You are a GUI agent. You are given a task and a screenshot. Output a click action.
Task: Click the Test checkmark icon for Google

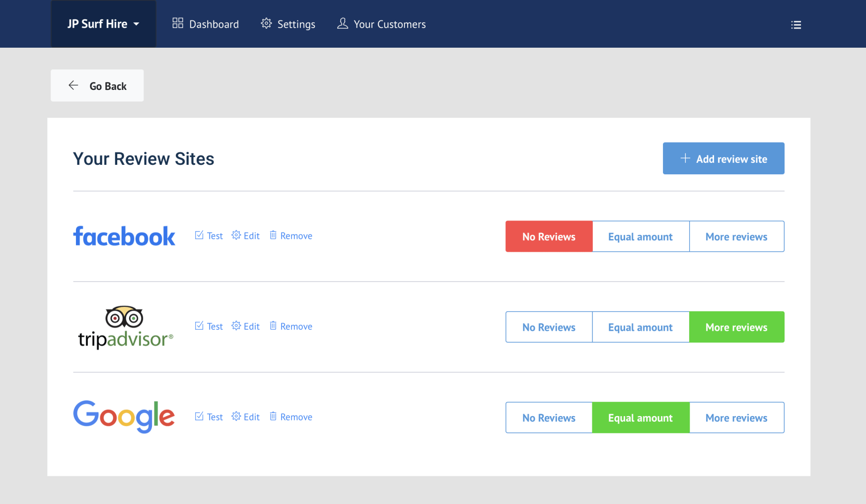pos(199,416)
